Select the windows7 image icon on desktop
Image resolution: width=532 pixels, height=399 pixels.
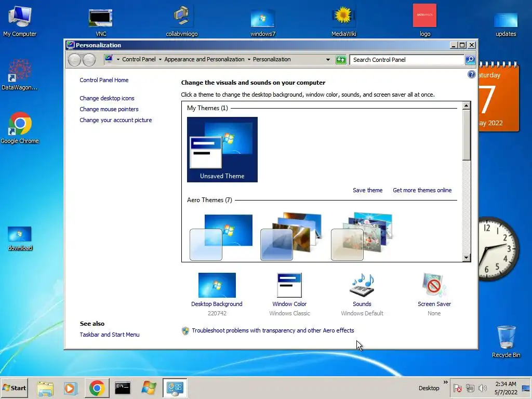coord(262,22)
